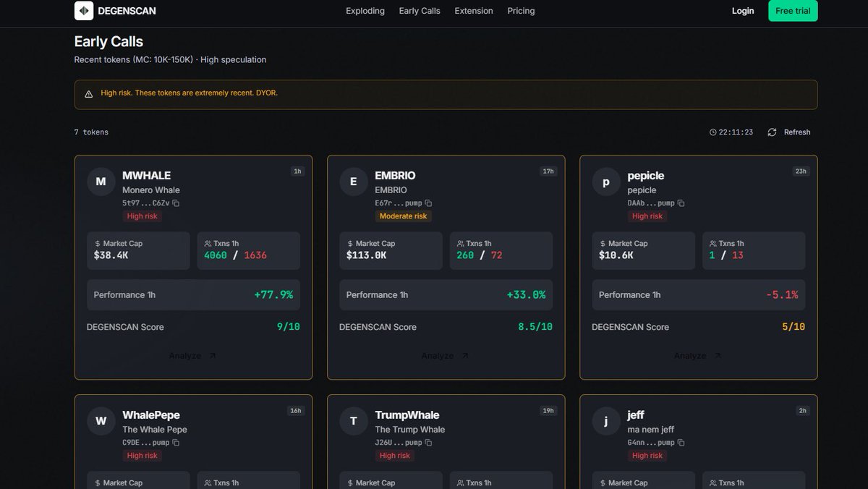Click the EMBRIO avatar circle E
Image resolution: width=868 pixels, height=489 pixels.
click(x=353, y=182)
